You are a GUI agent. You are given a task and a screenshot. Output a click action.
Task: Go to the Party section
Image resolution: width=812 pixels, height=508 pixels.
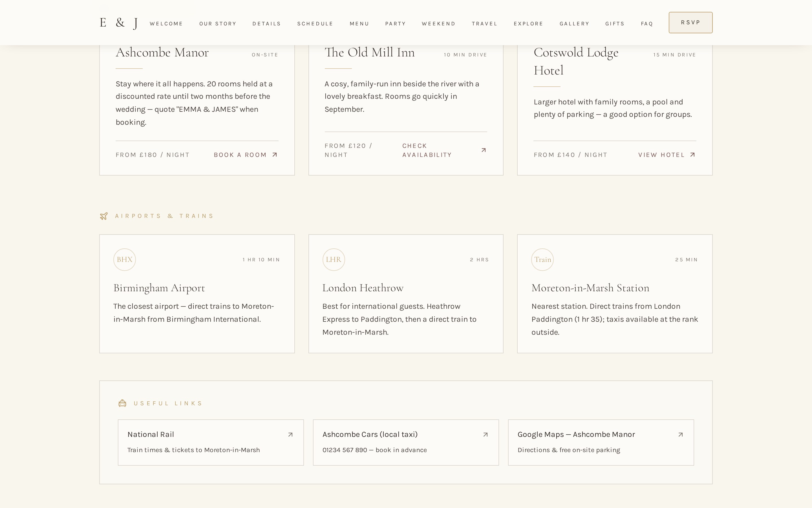coord(396,23)
